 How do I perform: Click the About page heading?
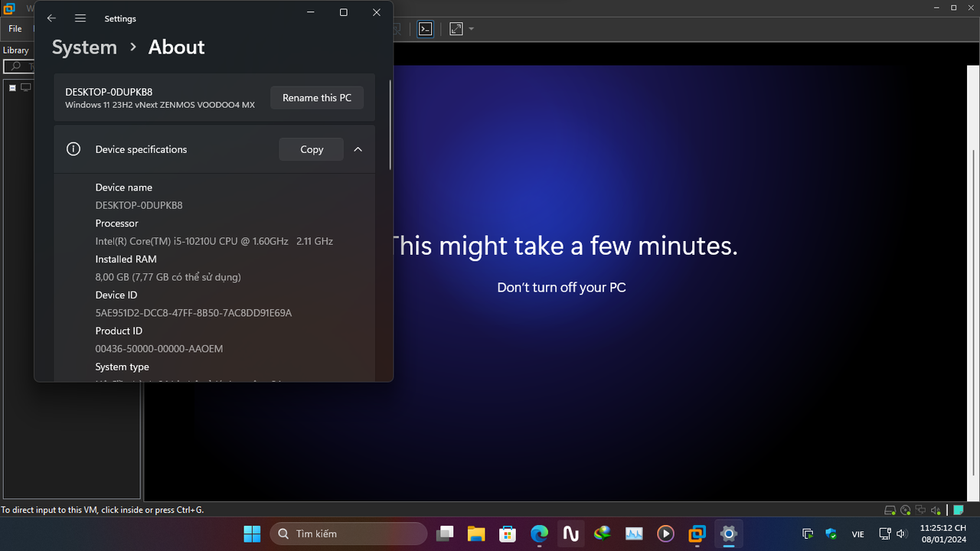[176, 47]
